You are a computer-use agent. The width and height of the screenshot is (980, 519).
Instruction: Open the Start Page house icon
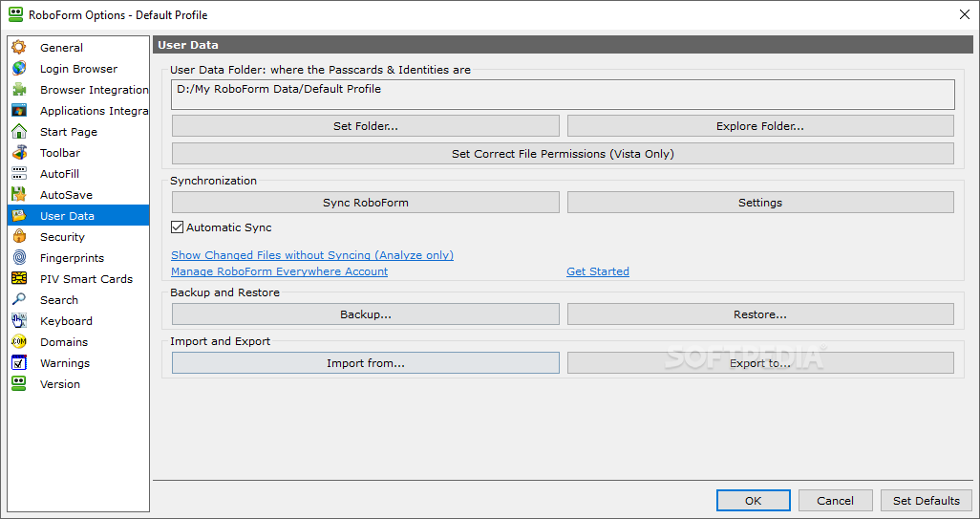point(19,131)
